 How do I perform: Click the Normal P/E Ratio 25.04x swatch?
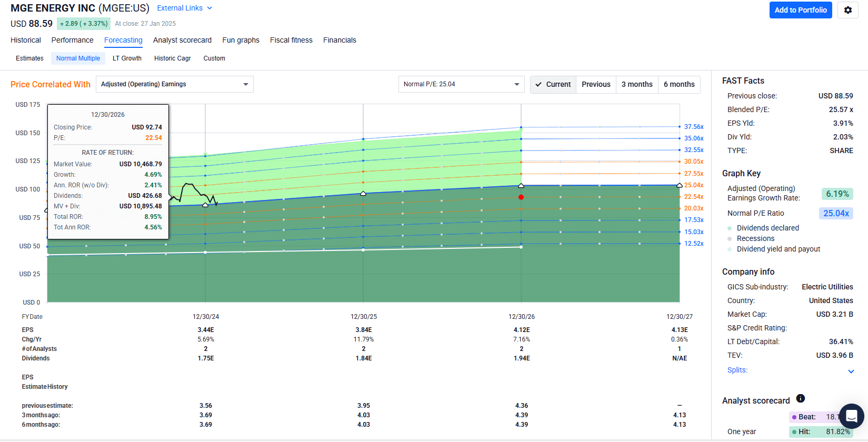pyautogui.click(x=836, y=213)
